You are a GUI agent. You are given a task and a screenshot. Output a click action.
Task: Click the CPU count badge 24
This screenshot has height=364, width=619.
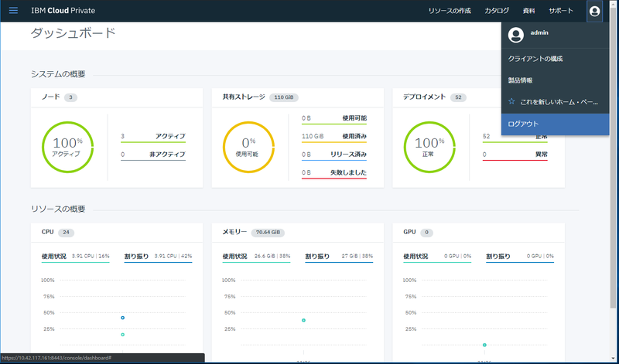point(66,233)
